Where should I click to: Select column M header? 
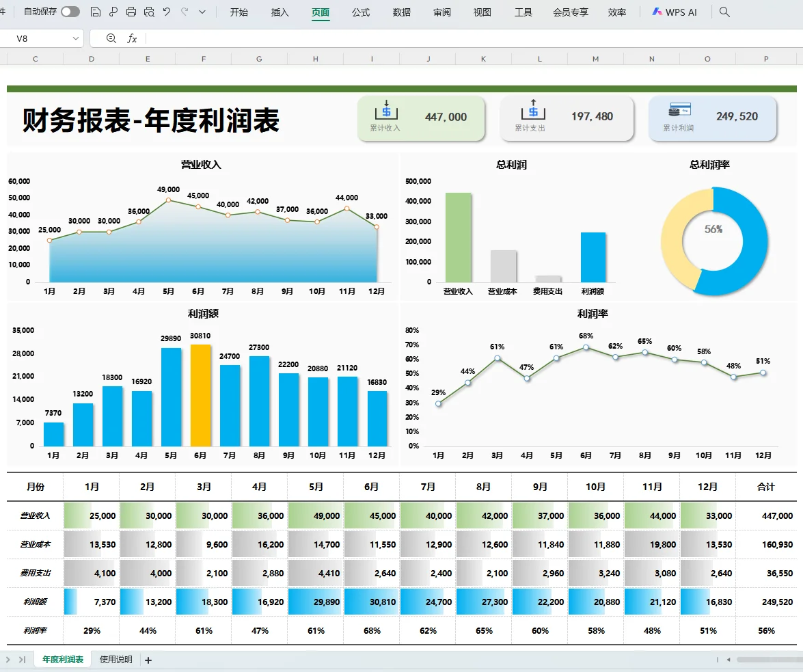tap(596, 59)
